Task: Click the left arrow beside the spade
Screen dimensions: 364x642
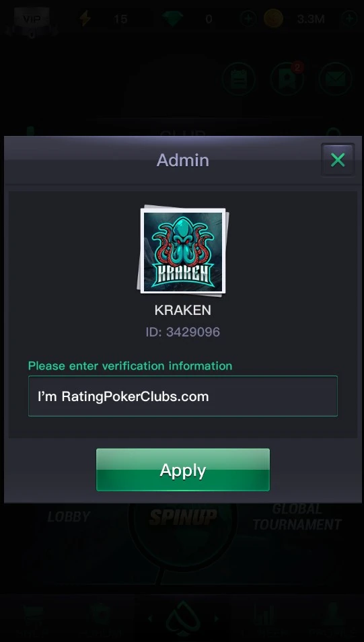Action: pyautogui.click(x=149, y=618)
